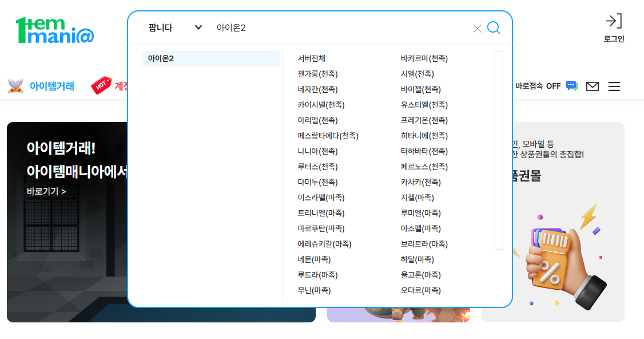Select server 메스람타에다(천족)

click(328, 136)
